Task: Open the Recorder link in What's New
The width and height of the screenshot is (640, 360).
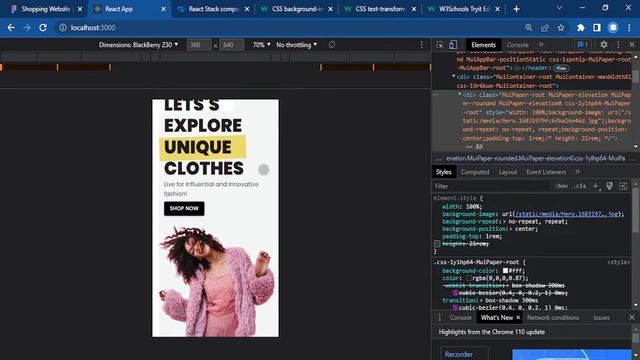Action: (x=458, y=354)
